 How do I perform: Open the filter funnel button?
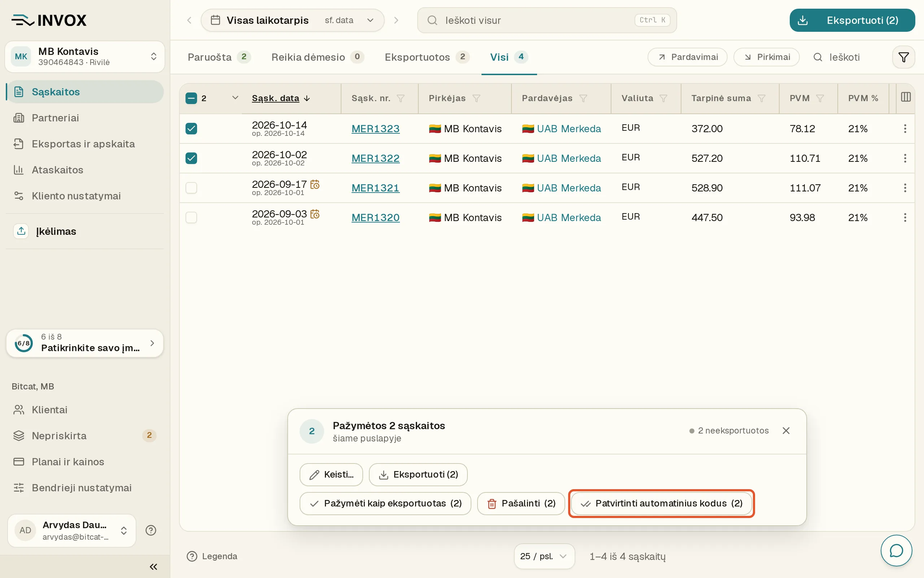pos(903,57)
